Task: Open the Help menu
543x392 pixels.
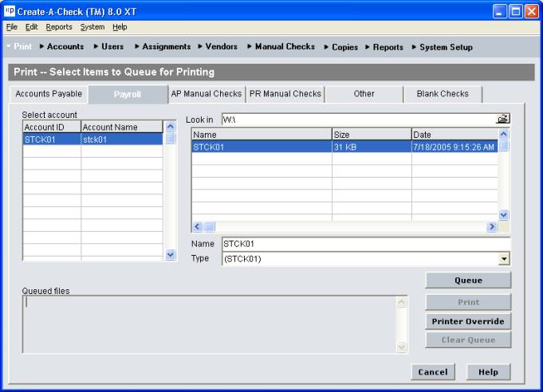Action: 120,27
